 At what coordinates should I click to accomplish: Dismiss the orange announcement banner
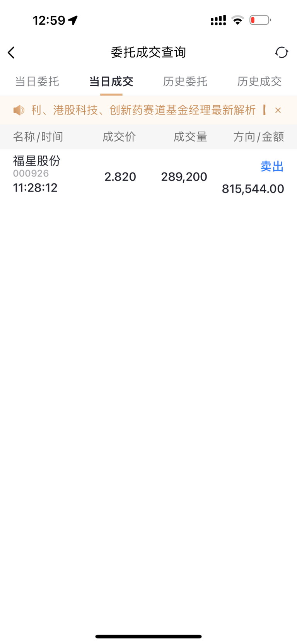click(x=278, y=110)
